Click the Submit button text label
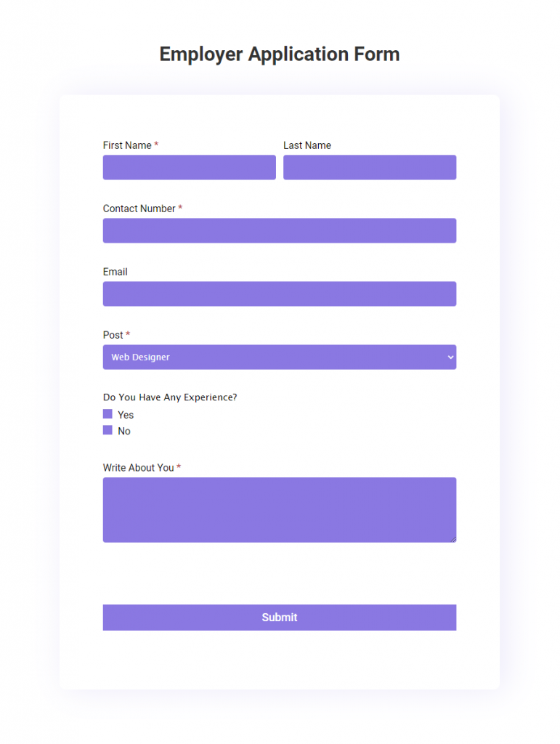The height and width of the screenshot is (744, 560). pyautogui.click(x=279, y=617)
